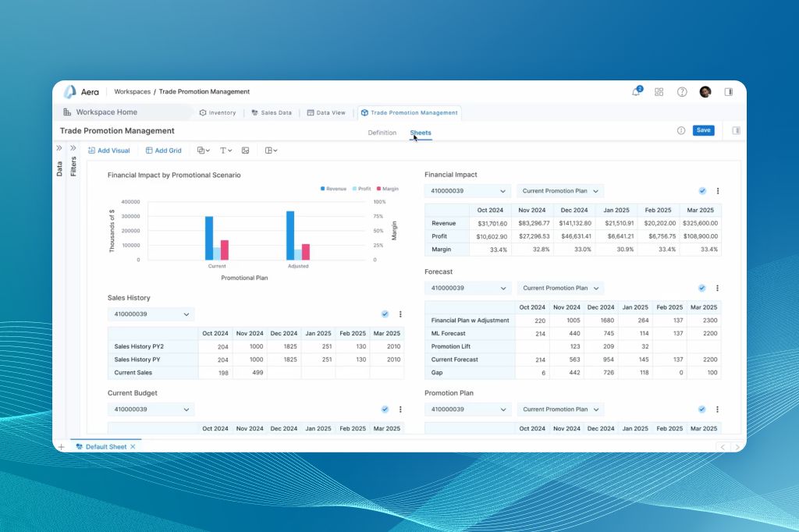Switch to the Definition tab

pos(382,133)
